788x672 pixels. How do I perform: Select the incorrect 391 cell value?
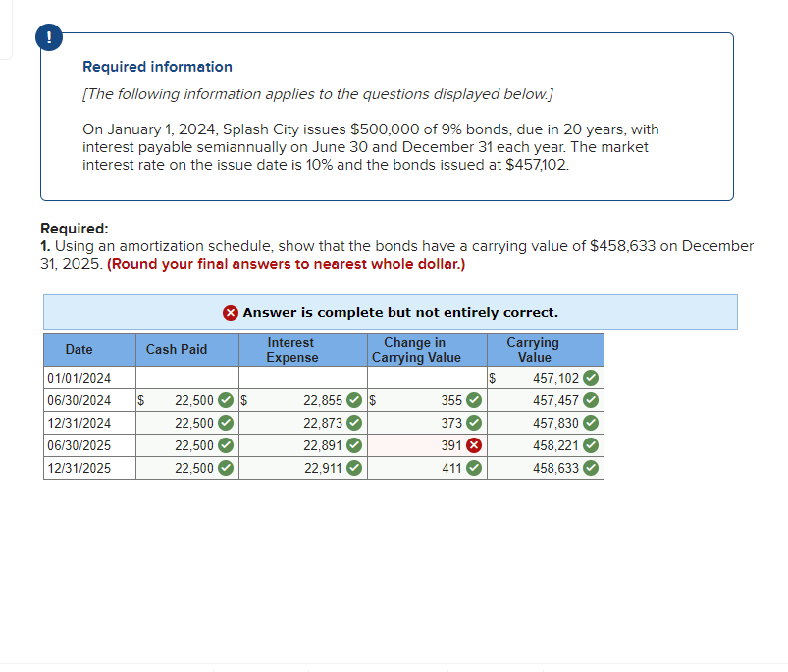tap(427, 445)
